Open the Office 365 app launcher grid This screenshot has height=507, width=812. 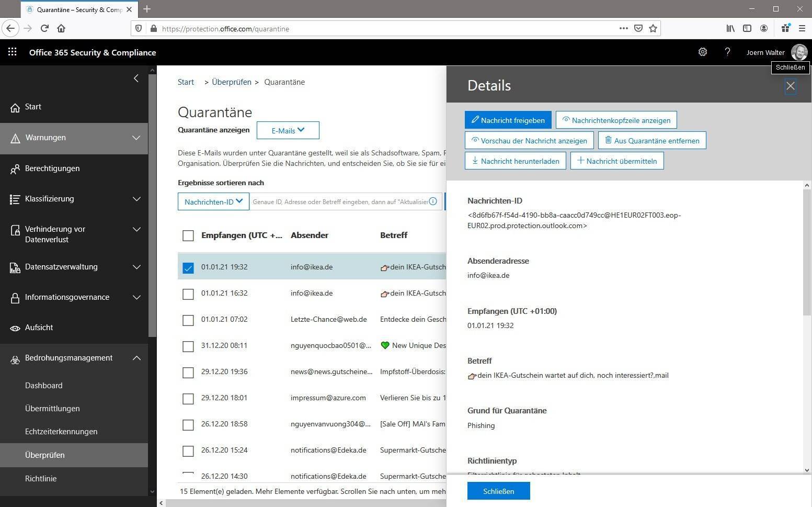(13, 52)
